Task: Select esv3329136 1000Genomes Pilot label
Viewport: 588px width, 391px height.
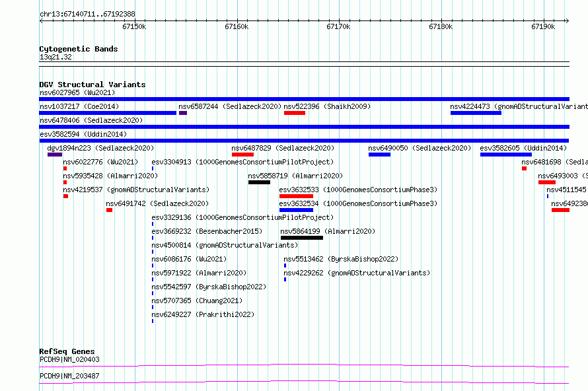Action: click(242, 217)
